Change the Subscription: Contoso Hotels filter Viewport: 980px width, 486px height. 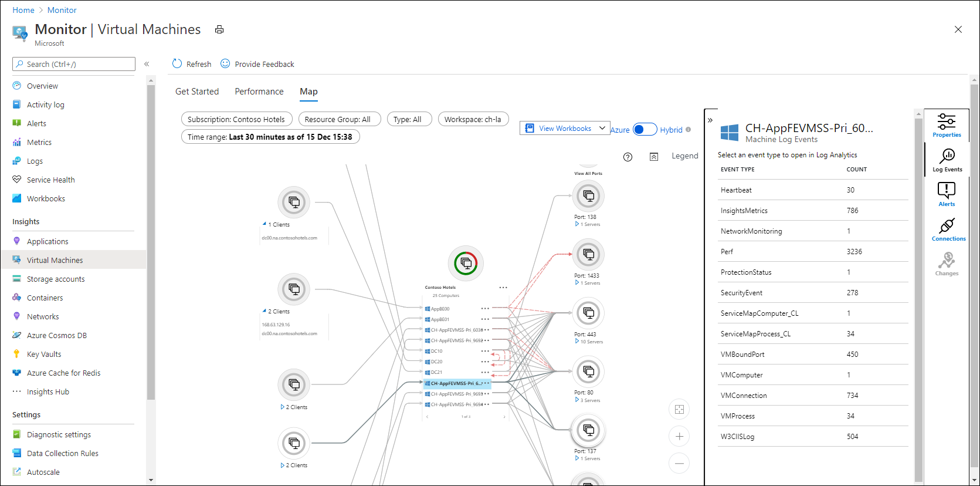[x=236, y=119]
